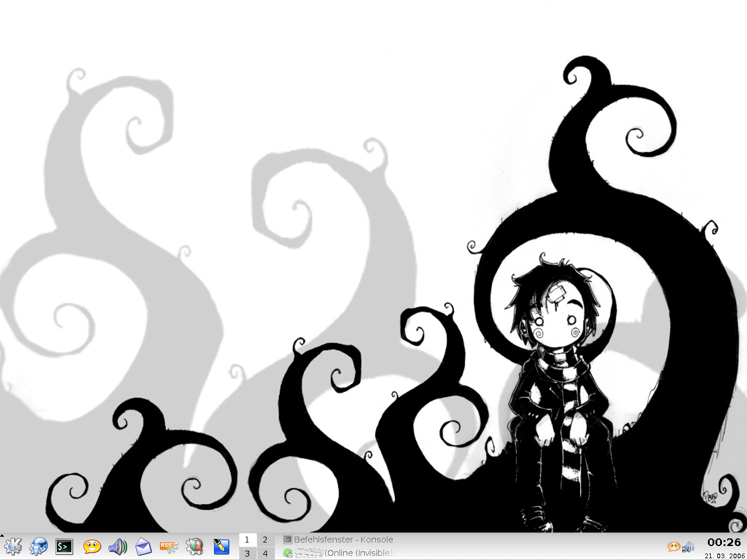Launch the Konqueror web browser globe icon

(x=39, y=547)
